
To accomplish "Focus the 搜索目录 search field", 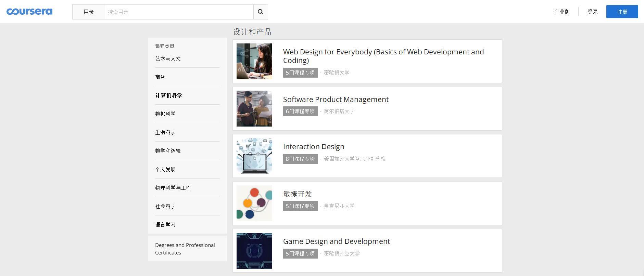I will point(179,12).
